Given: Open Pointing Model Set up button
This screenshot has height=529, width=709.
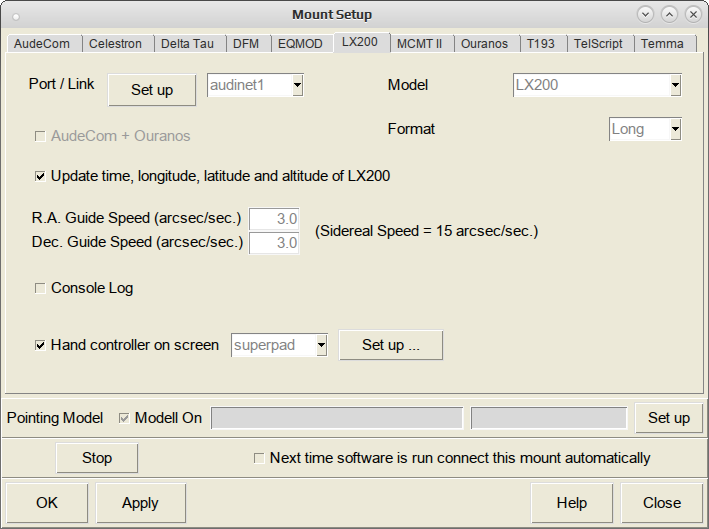Looking at the screenshot, I should (x=669, y=418).
